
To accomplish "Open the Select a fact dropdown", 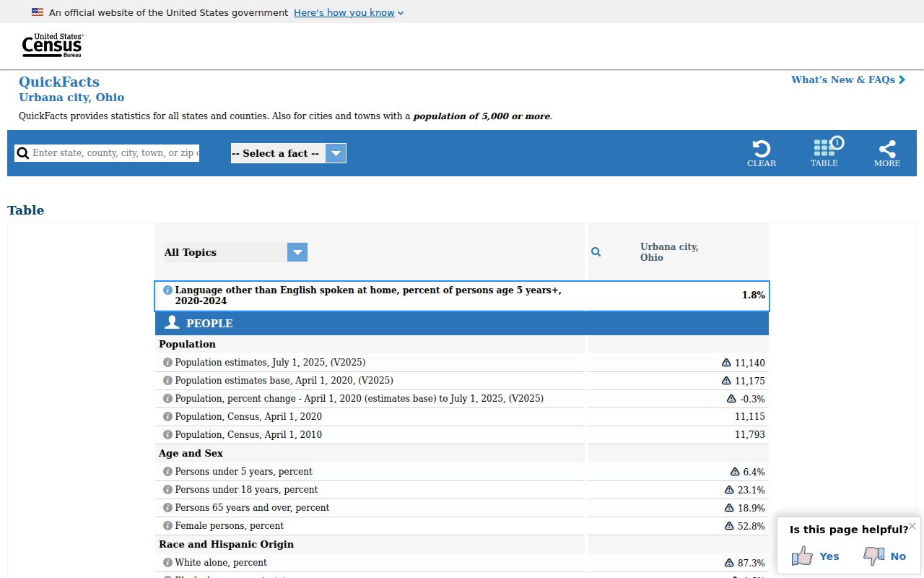I will 289,153.
